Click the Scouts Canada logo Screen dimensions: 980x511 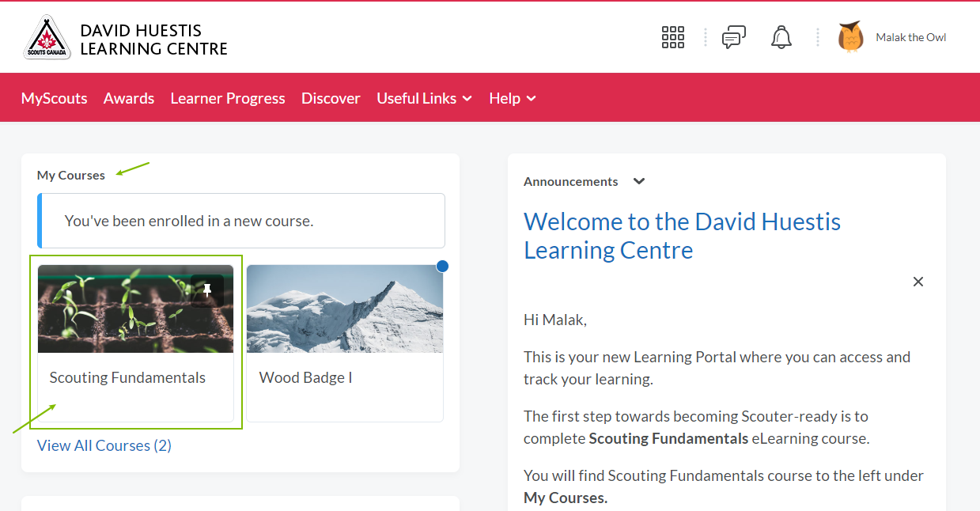point(47,38)
